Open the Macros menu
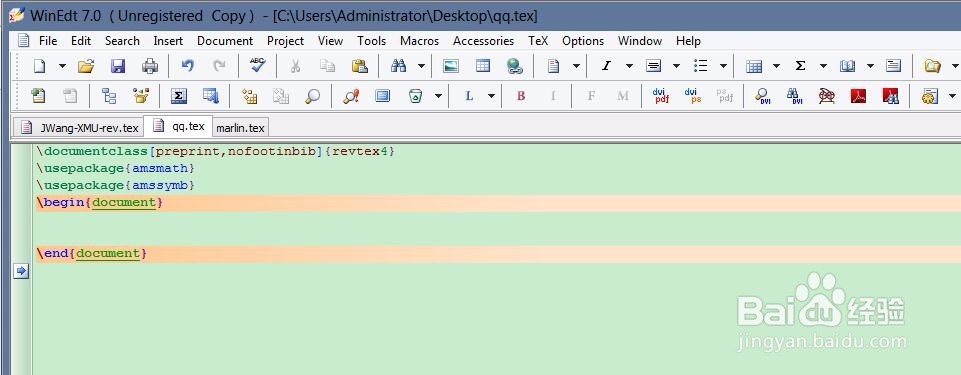 point(419,41)
